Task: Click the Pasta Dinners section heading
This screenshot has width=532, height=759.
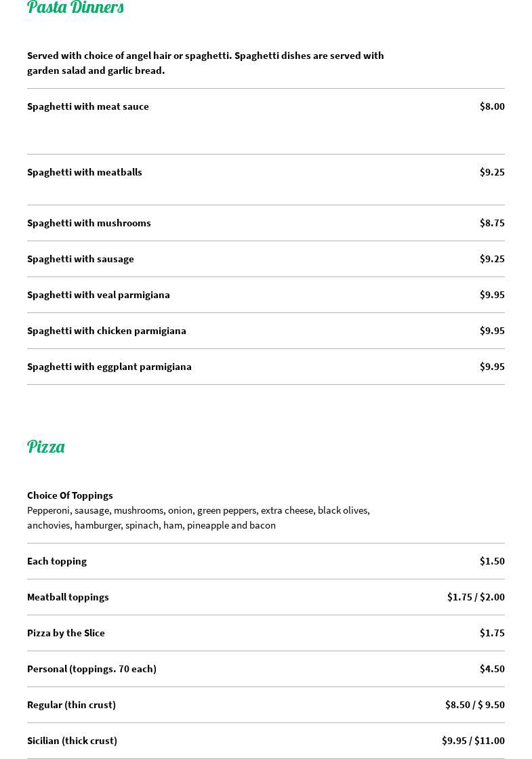Action: pos(75,7)
